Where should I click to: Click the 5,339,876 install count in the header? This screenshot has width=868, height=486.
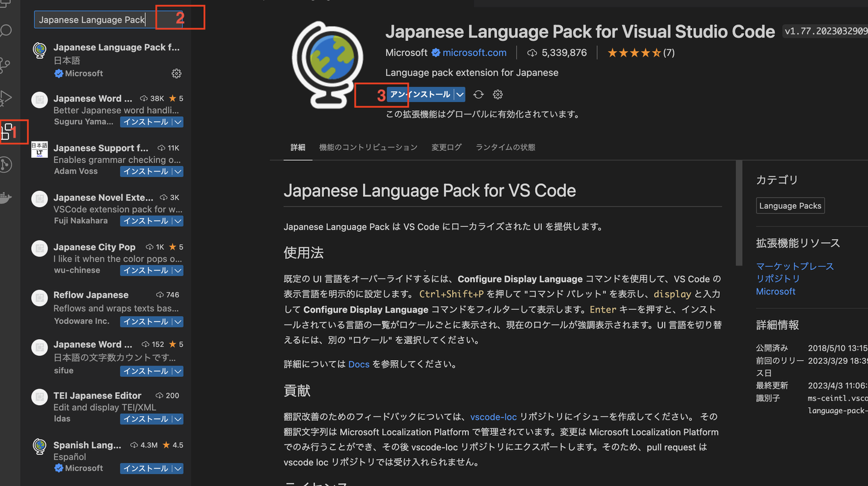pos(557,53)
